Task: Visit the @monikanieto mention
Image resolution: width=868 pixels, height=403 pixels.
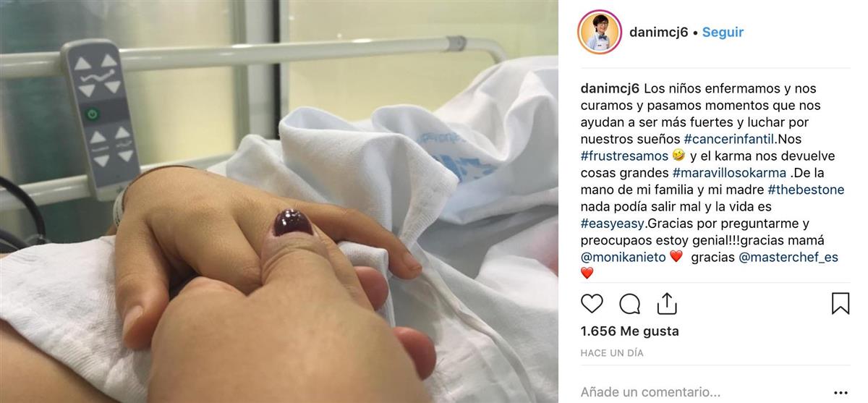Action: click(623, 257)
